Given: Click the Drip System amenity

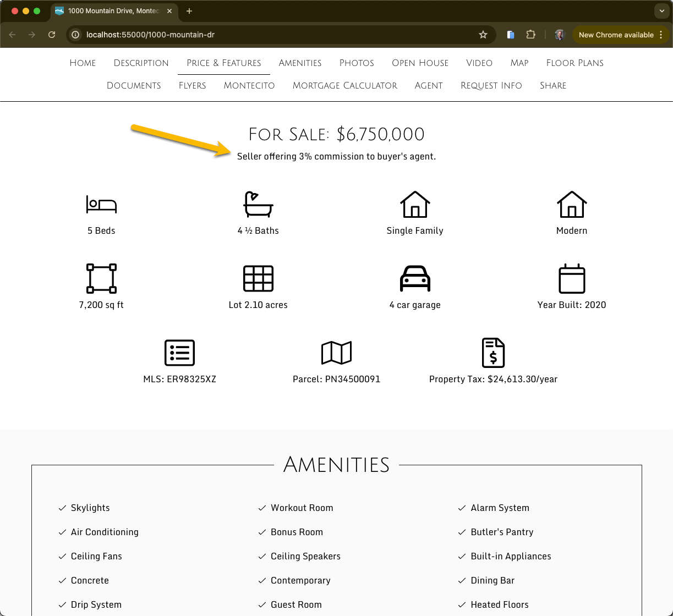Looking at the screenshot, I should pyautogui.click(x=96, y=604).
